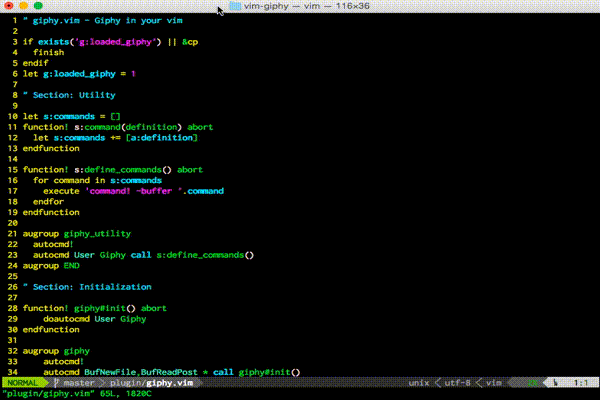
Task: Click 'execute' on line 17
Action: pos(61,191)
